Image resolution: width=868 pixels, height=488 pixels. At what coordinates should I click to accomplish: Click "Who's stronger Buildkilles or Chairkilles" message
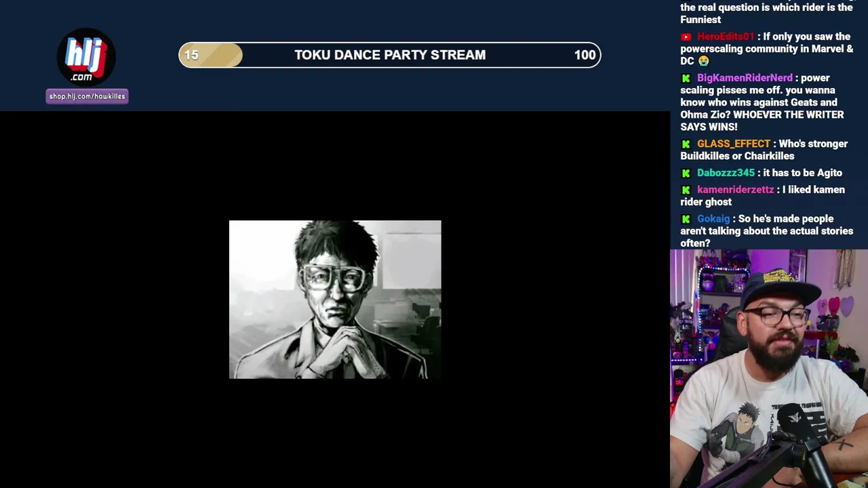pos(764,150)
